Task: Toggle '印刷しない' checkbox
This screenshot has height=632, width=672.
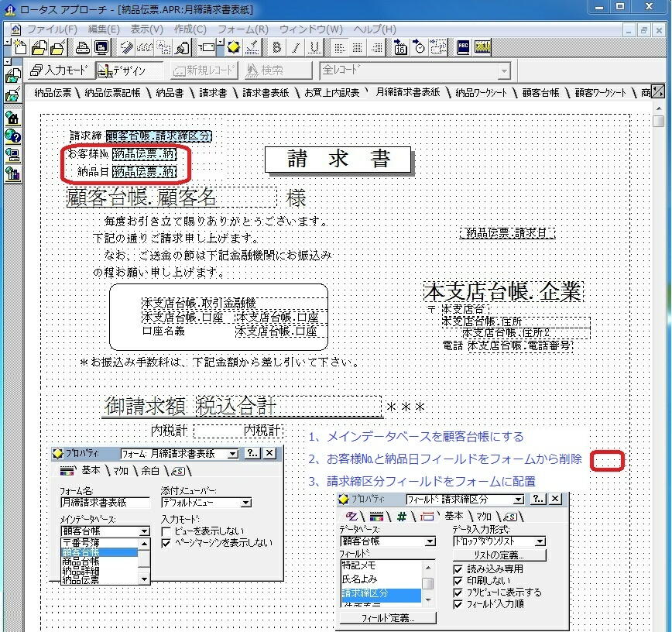Action: 458,581
